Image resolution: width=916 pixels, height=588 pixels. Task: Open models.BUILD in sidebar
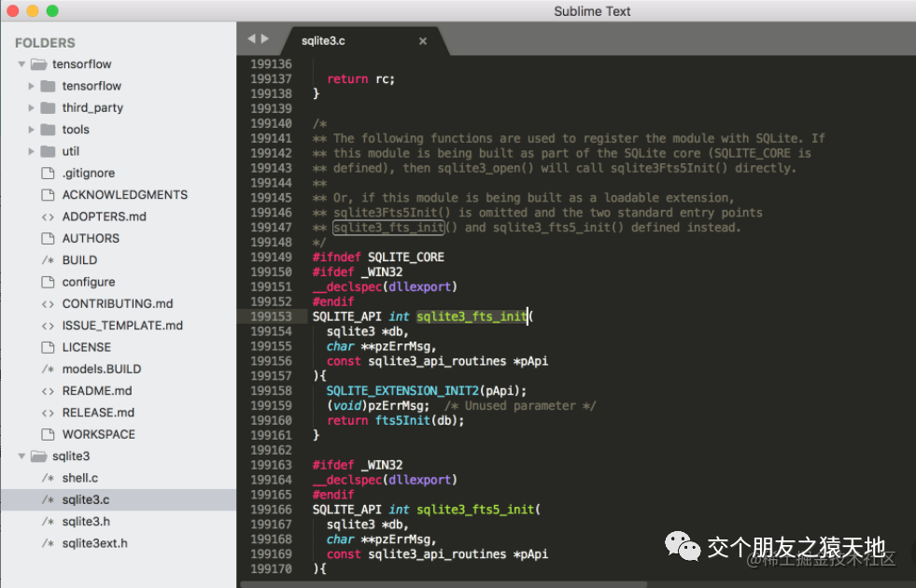coord(102,369)
